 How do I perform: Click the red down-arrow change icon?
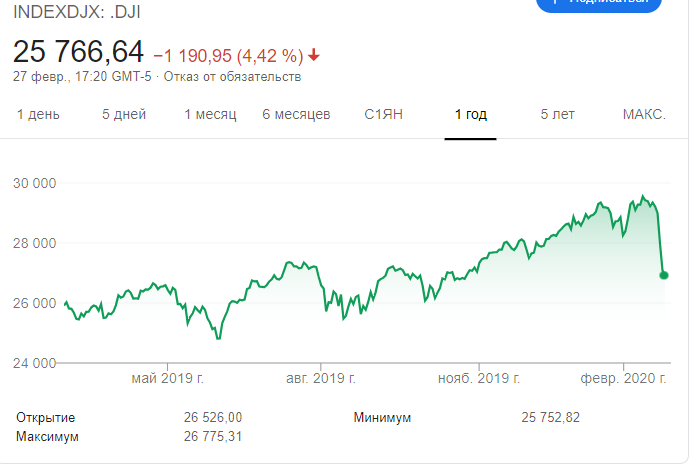314,55
